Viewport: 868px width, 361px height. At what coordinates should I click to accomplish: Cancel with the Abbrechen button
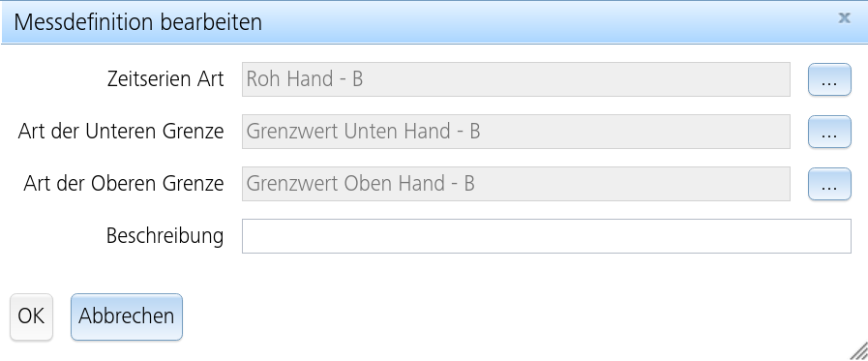click(x=127, y=316)
